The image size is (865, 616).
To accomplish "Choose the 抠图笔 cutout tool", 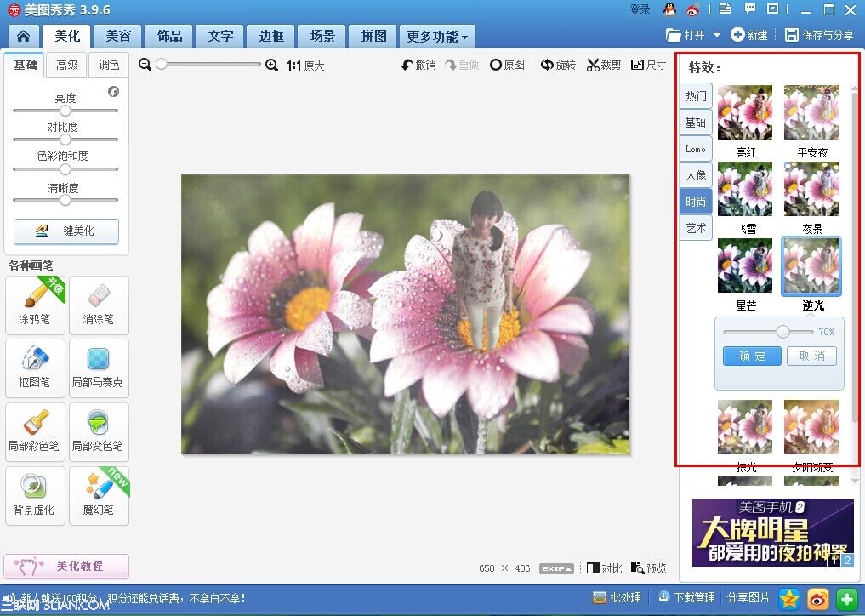I will tap(35, 368).
